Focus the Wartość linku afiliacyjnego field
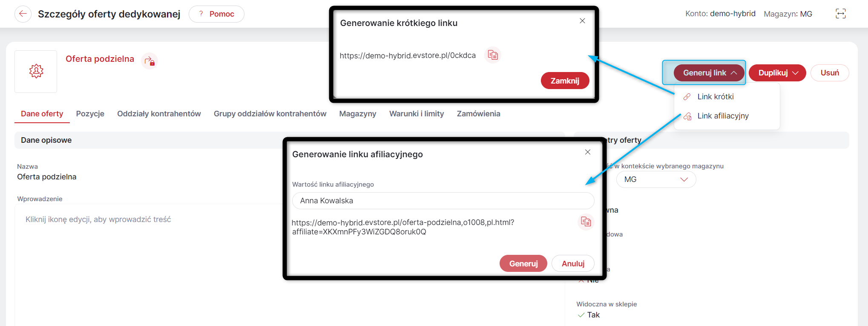Viewport: 868px width, 326px height. [x=443, y=201]
